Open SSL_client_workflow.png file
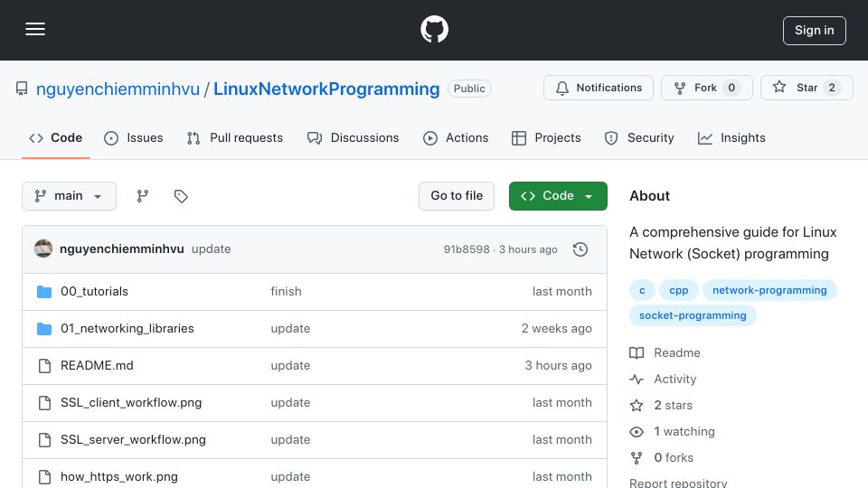 click(131, 403)
